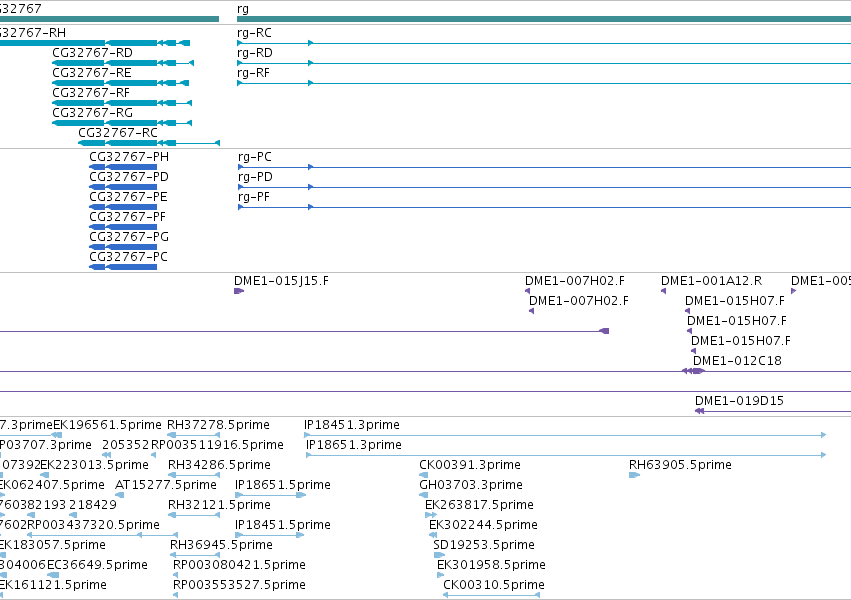Select the RH34286.5prime EST label
851x600 pixels.
pyautogui.click(x=219, y=465)
